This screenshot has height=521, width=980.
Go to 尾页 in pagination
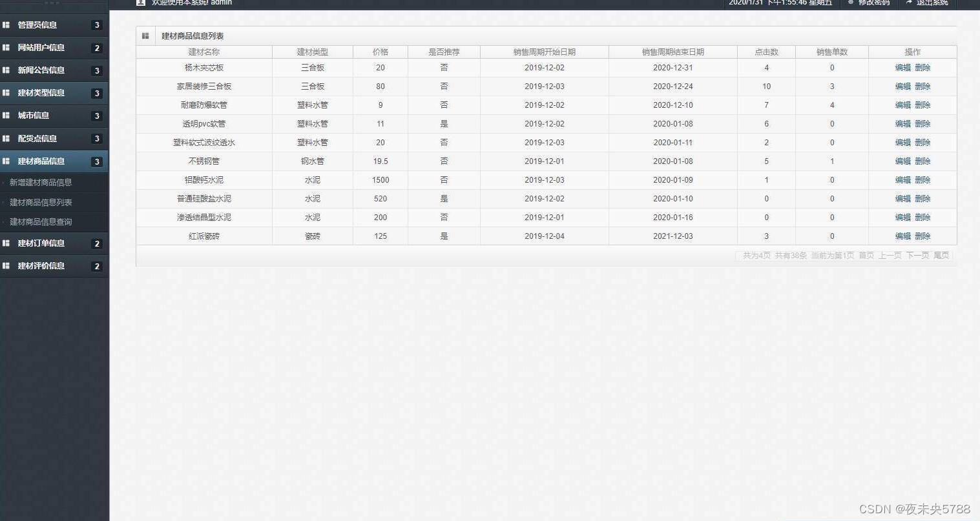click(x=941, y=256)
